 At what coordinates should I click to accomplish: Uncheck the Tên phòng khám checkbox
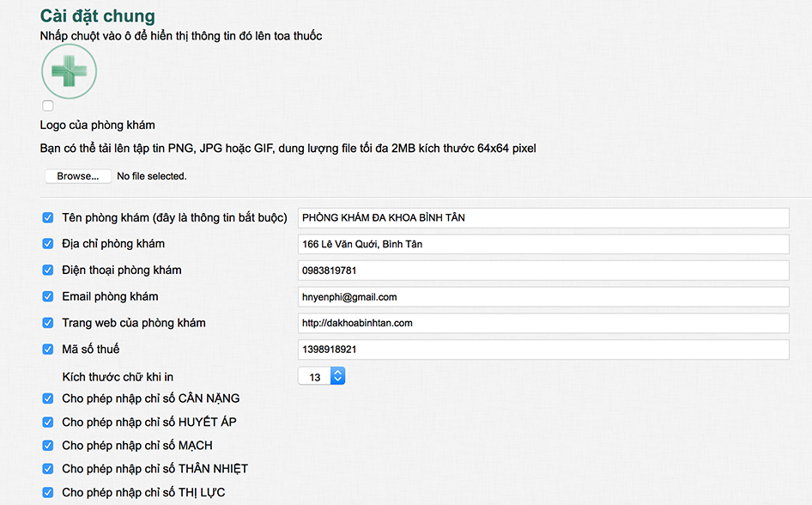coord(48,218)
